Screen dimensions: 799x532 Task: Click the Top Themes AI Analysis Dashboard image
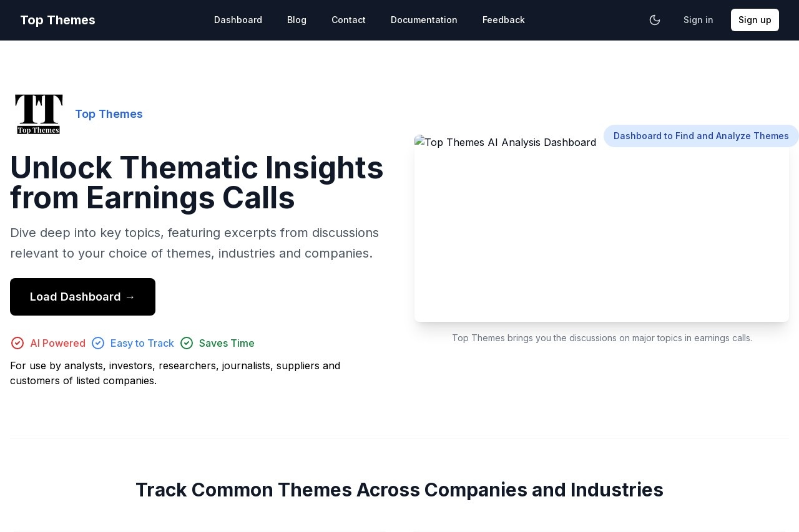point(602,228)
